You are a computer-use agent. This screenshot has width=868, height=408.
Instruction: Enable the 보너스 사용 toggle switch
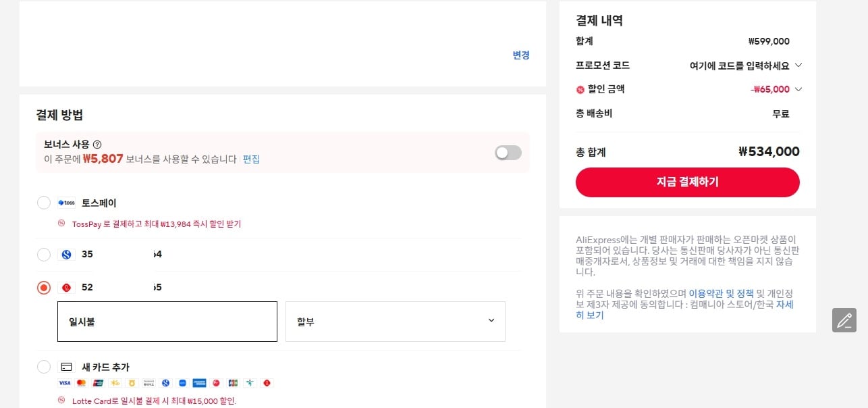click(508, 153)
